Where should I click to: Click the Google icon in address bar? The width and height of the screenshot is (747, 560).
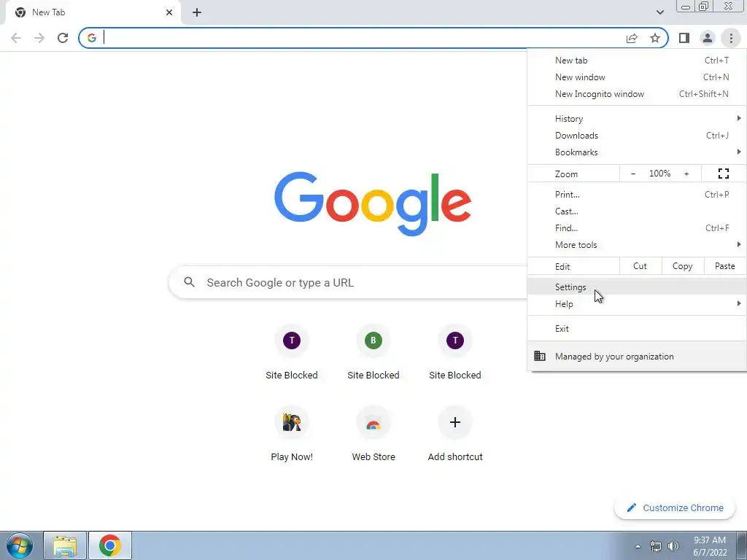92,38
